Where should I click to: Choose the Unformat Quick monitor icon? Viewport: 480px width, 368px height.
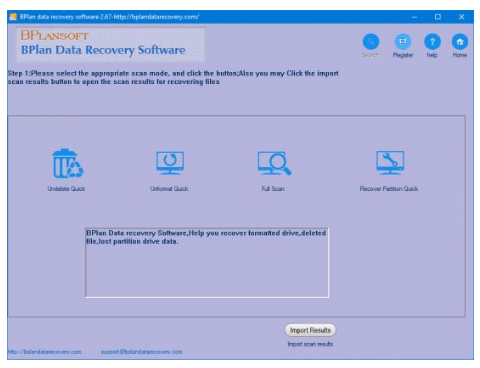tap(170, 163)
